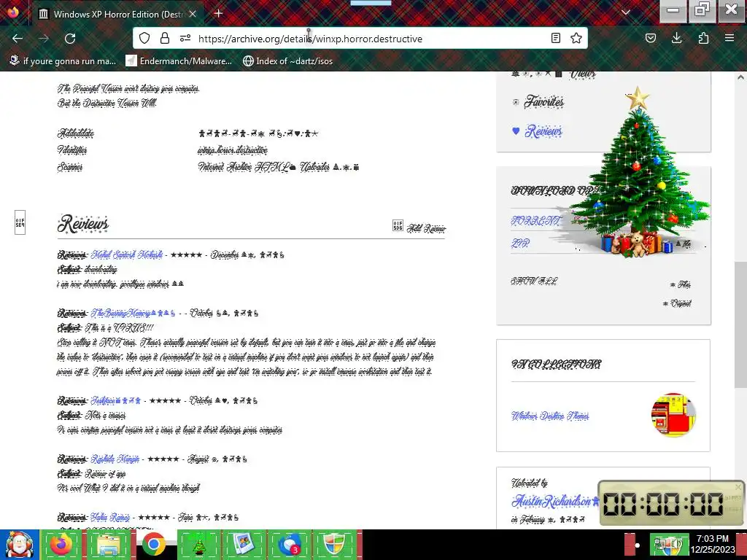The image size is (747, 560).
Task: Click the padlock site security icon
Action: click(x=165, y=38)
